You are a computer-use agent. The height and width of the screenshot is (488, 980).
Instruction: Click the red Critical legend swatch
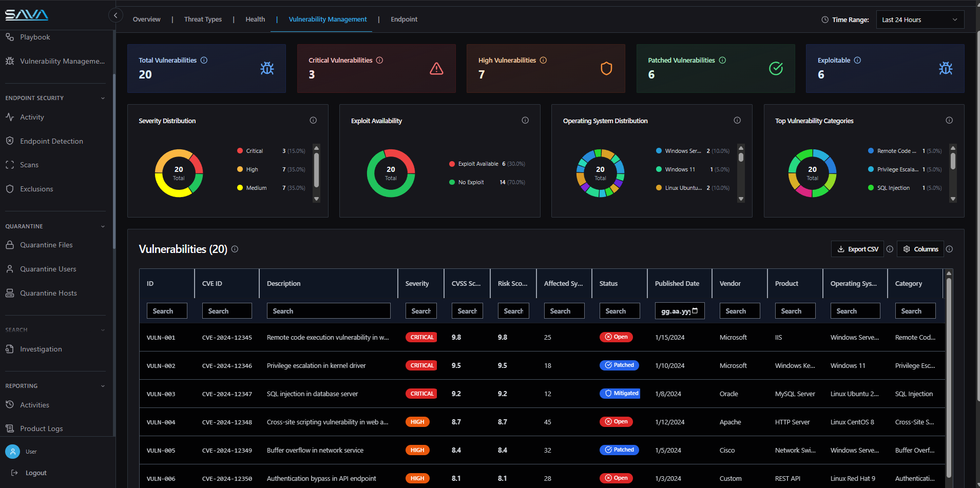(240, 151)
